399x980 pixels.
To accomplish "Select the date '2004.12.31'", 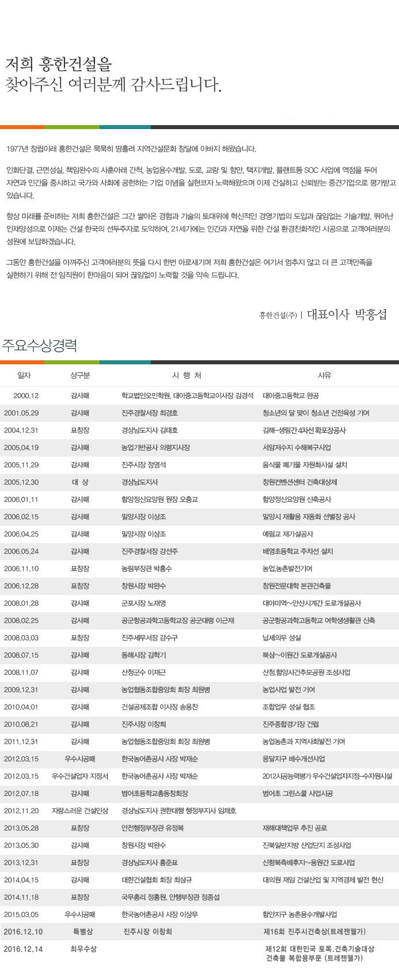I will [x=21, y=430].
